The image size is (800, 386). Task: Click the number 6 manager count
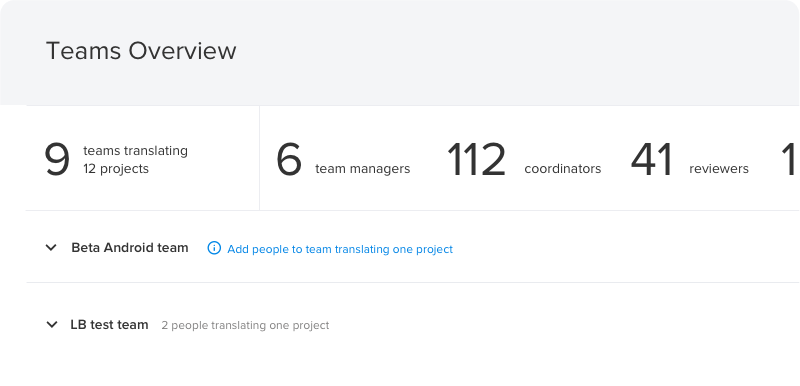pyautogui.click(x=289, y=160)
